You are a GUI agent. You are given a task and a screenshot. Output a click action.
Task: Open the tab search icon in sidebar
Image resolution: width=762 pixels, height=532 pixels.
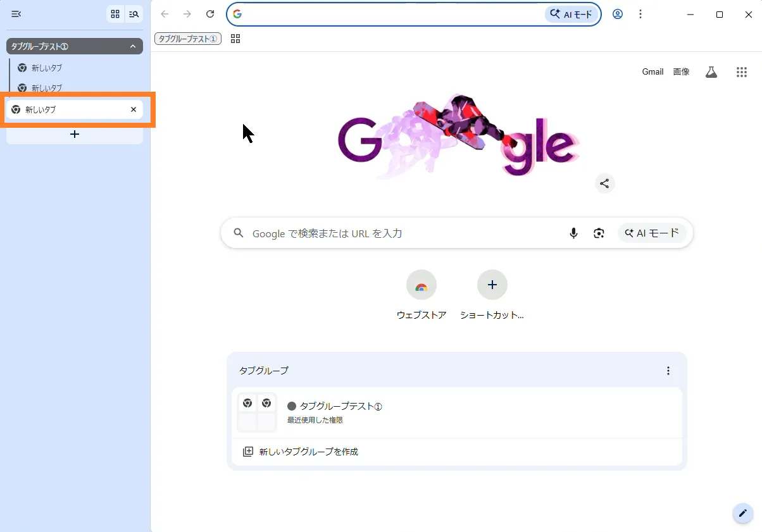coord(134,14)
